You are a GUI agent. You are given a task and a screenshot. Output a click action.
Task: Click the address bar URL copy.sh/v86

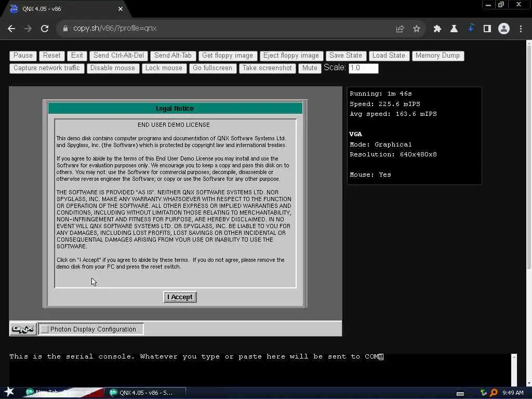(115, 29)
